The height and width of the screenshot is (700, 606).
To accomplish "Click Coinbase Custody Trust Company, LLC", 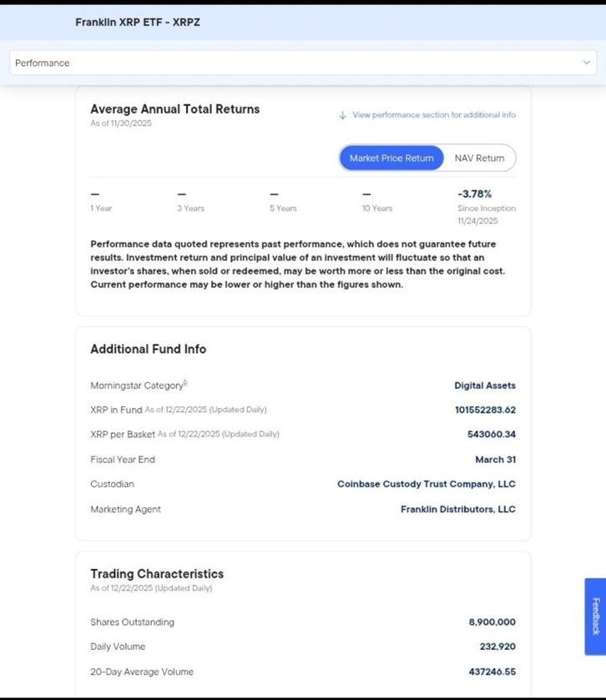I will tap(426, 484).
